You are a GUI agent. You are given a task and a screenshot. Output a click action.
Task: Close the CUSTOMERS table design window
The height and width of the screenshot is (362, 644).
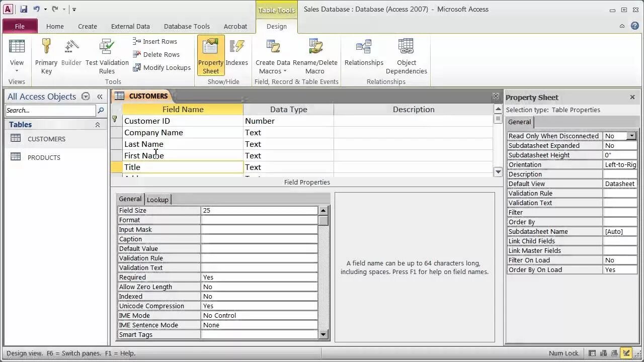(496, 96)
